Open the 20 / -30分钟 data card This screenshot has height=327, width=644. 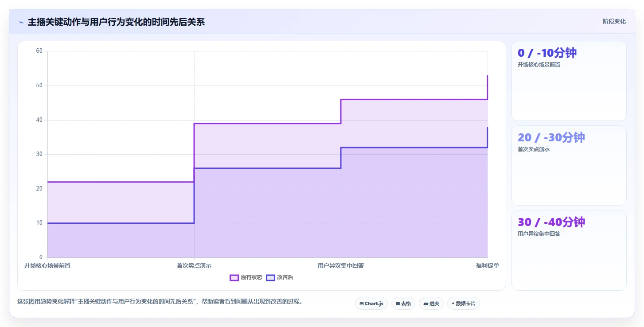(569, 165)
